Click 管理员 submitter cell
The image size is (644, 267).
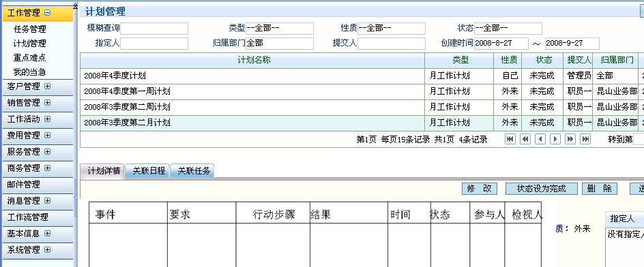[578, 76]
